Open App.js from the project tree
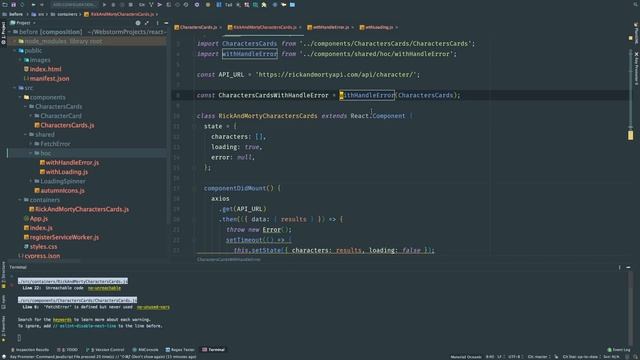This screenshot has width=640, height=360. [x=36, y=218]
